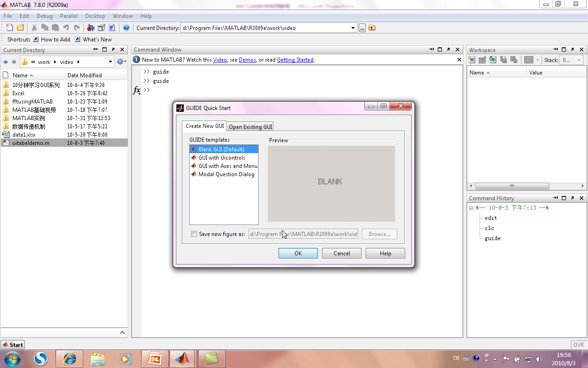Click the MATLAB Start button
Screen dimensions: 588x368
(13, 345)
